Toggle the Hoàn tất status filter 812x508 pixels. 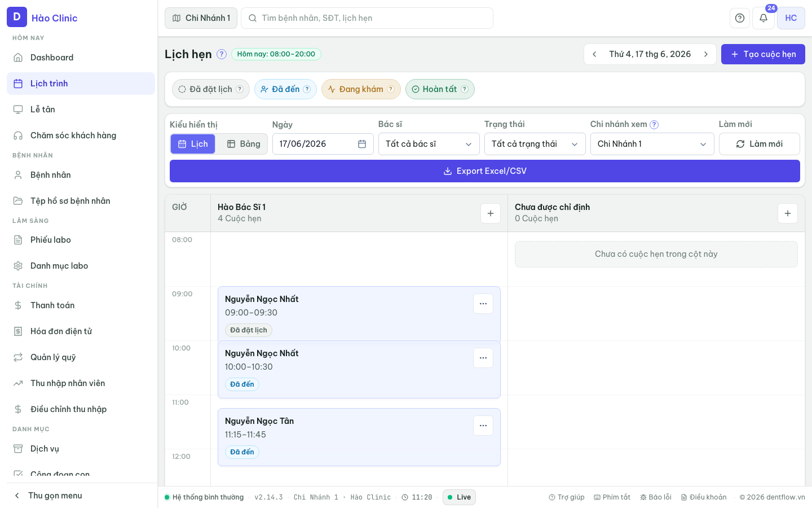(x=440, y=89)
